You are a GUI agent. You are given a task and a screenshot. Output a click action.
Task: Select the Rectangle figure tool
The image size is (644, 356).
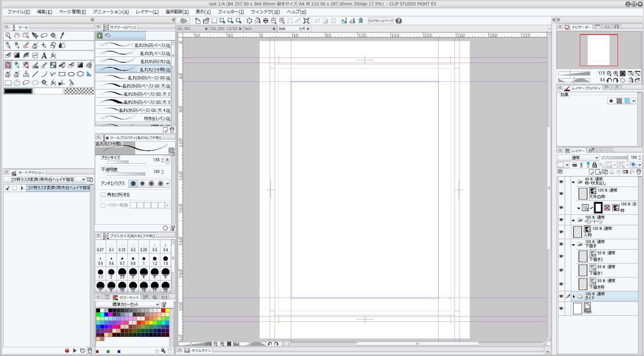pos(62,74)
